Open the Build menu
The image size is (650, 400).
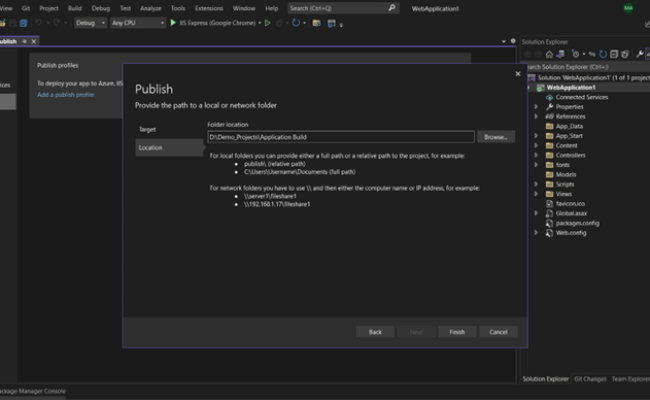pyautogui.click(x=75, y=8)
